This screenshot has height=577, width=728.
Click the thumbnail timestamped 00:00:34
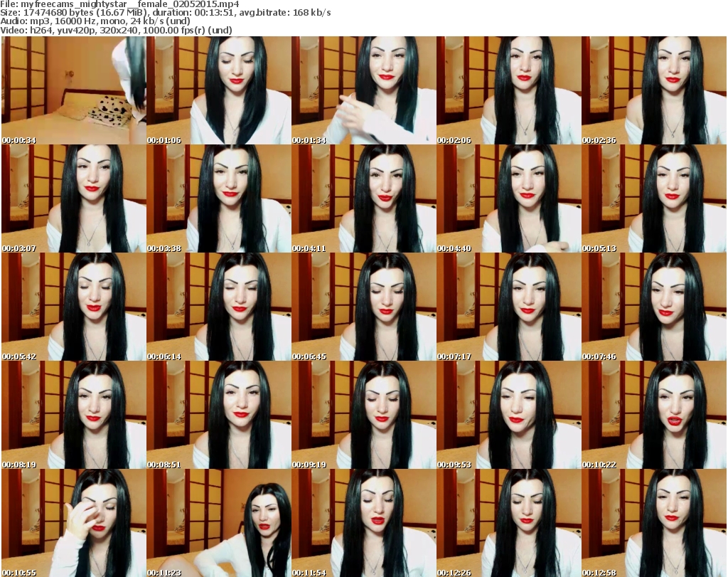tap(74, 90)
